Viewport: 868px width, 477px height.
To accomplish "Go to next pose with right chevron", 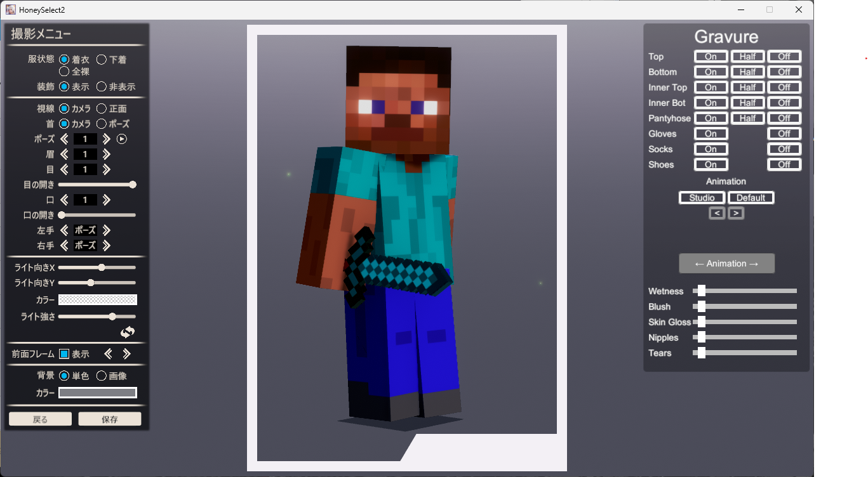I will pyautogui.click(x=106, y=139).
